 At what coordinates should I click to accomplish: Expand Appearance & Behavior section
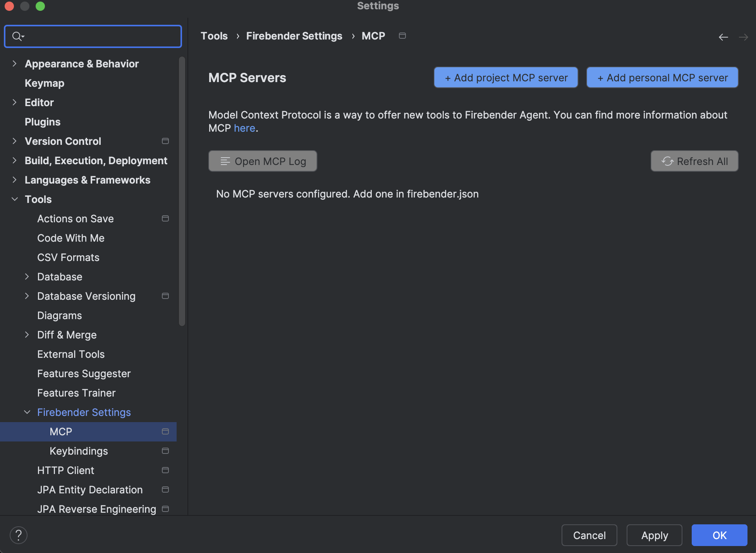coord(14,64)
